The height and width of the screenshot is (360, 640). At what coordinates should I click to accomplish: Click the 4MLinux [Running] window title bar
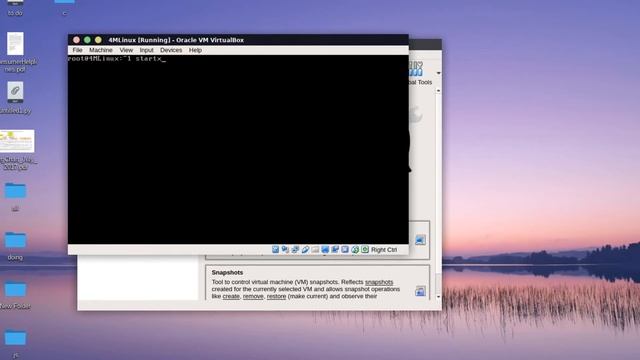click(x=238, y=40)
